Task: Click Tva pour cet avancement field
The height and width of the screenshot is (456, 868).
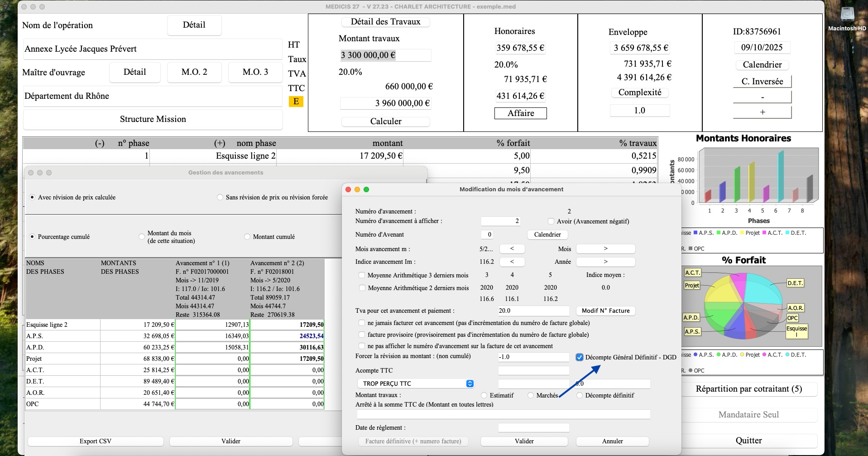Action: tap(533, 311)
